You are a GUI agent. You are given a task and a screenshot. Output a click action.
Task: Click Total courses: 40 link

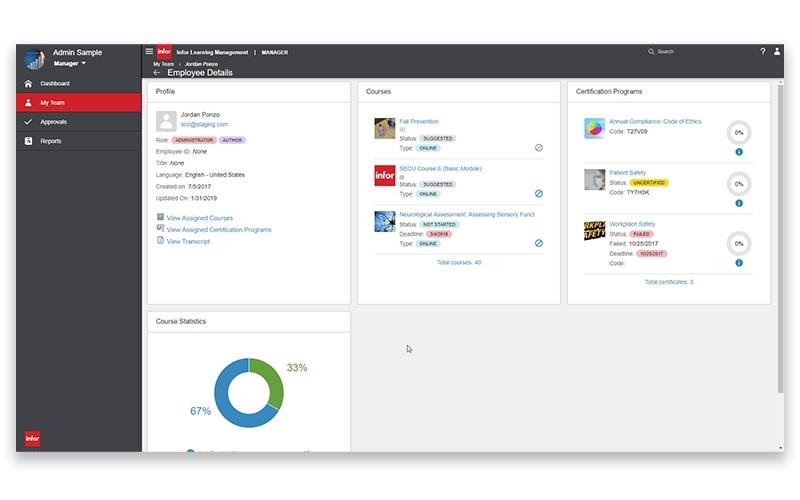click(459, 262)
